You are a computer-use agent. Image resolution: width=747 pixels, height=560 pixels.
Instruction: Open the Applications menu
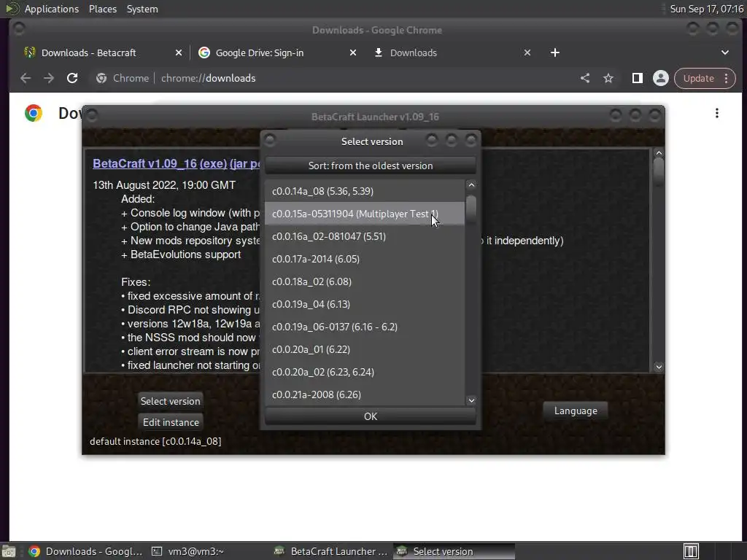(x=52, y=9)
